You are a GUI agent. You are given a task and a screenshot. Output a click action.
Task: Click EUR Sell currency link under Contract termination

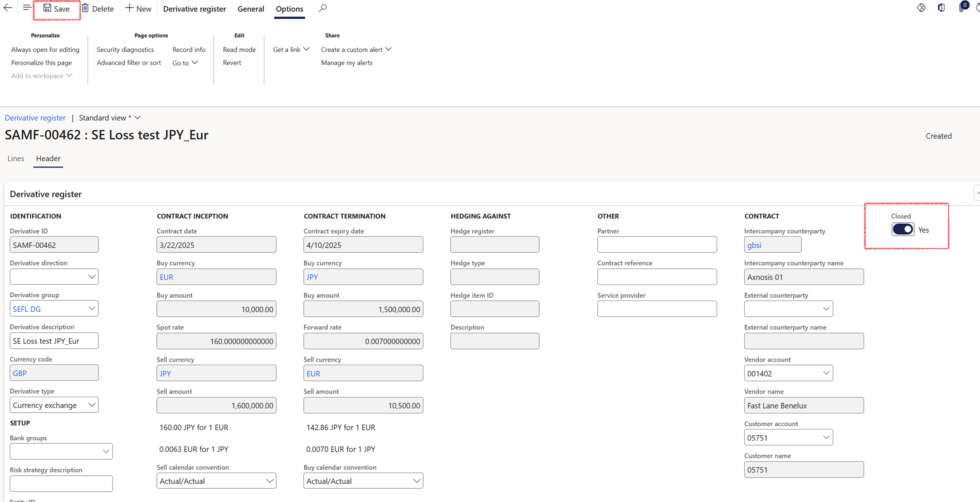(313, 374)
